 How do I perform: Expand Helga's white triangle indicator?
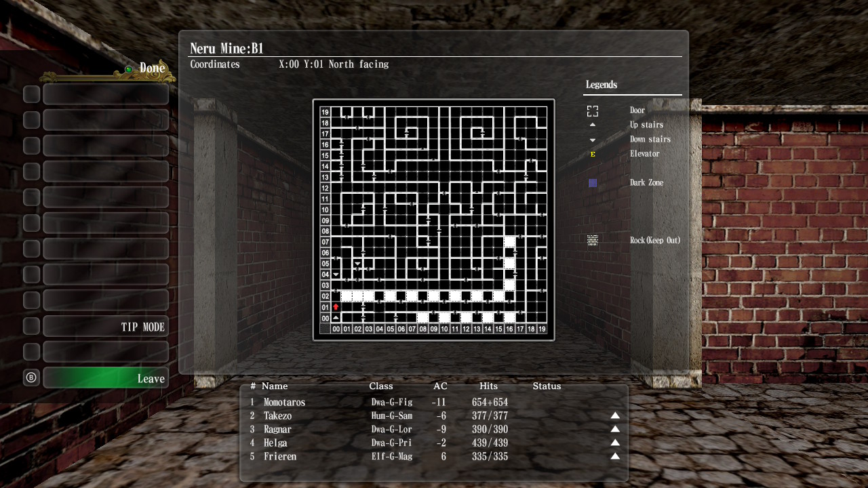click(615, 443)
